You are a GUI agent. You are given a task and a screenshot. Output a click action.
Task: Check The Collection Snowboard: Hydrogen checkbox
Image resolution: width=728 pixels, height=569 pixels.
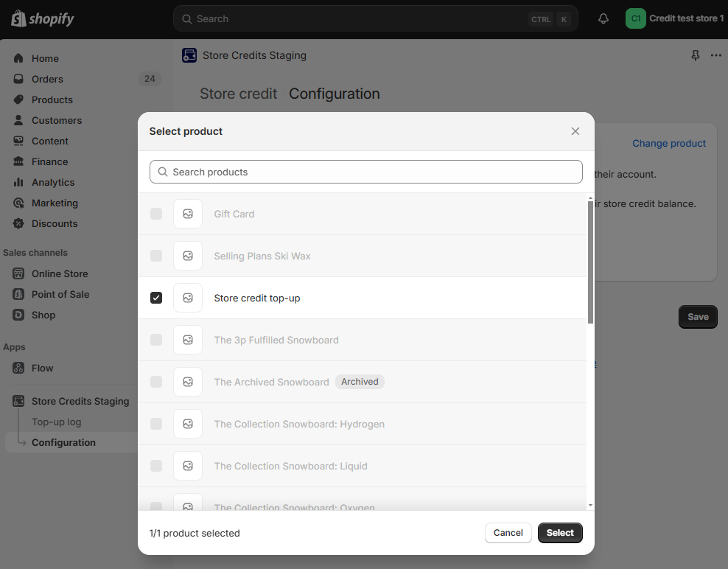(x=156, y=424)
